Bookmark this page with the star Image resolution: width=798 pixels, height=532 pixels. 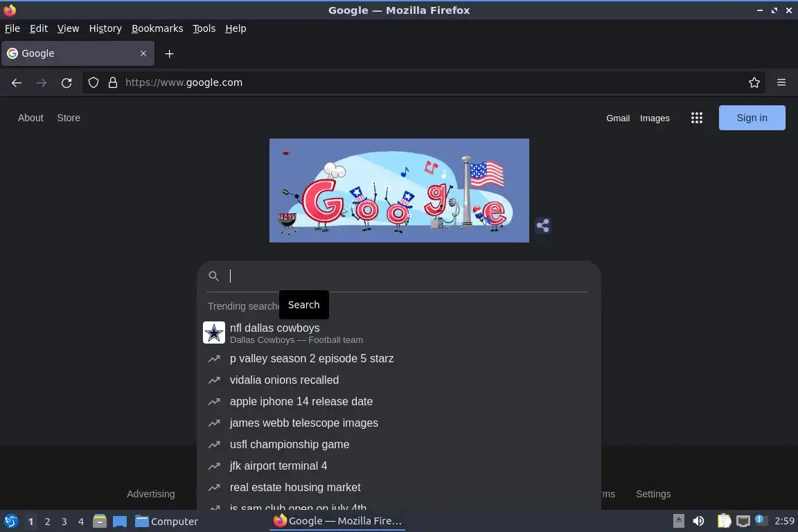[754, 82]
